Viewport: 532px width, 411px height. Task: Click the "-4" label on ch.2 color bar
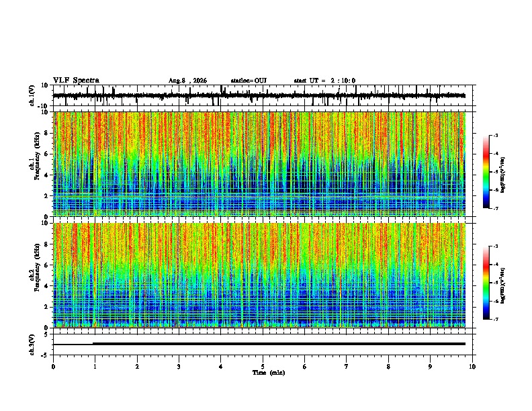(495, 265)
